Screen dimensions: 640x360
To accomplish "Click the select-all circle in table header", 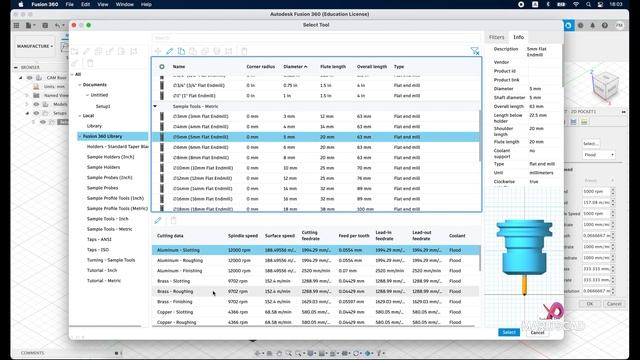I will click(162, 67).
